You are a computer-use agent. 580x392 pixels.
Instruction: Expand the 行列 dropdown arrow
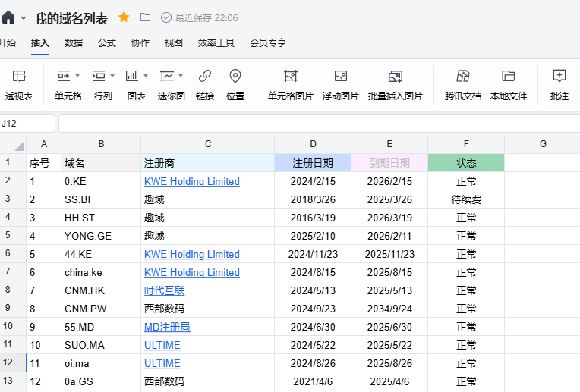(112, 76)
